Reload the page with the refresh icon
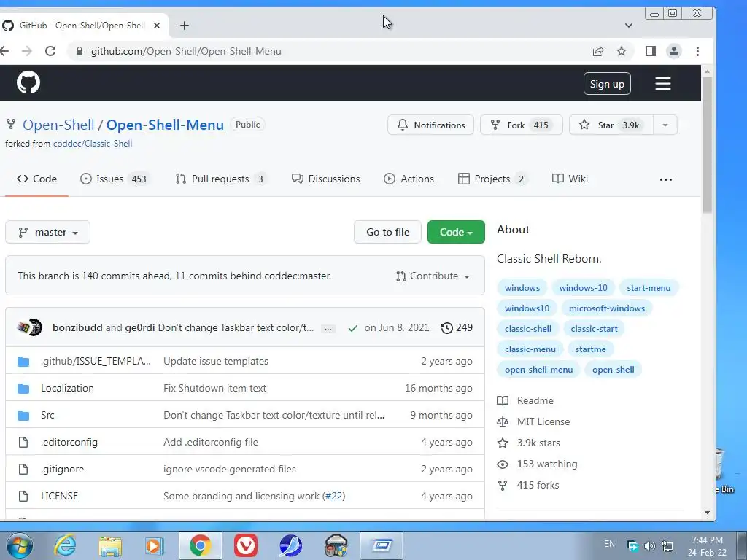This screenshot has height=560, width=747. tap(50, 51)
